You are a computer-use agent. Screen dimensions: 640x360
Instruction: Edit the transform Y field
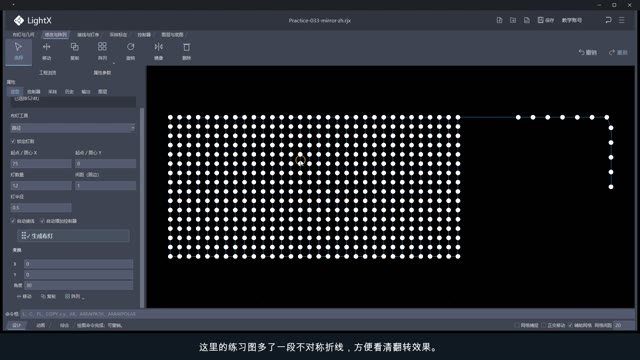pos(78,275)
